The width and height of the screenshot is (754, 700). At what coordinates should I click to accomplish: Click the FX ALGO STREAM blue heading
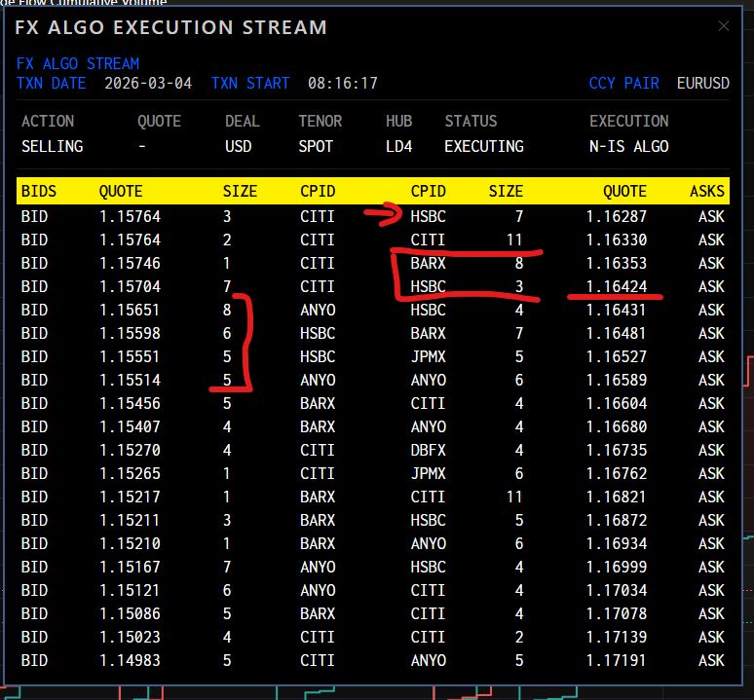[x=77, y=63]
